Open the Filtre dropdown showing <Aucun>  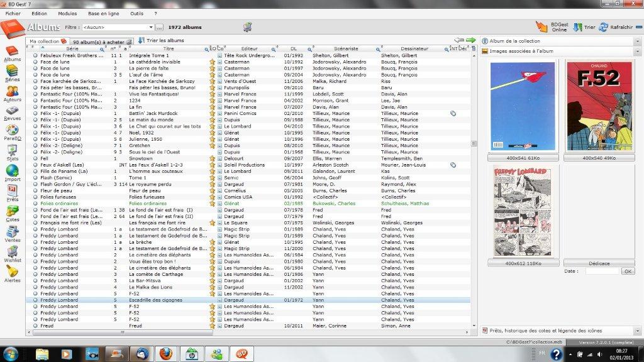(x=151, y=28)
